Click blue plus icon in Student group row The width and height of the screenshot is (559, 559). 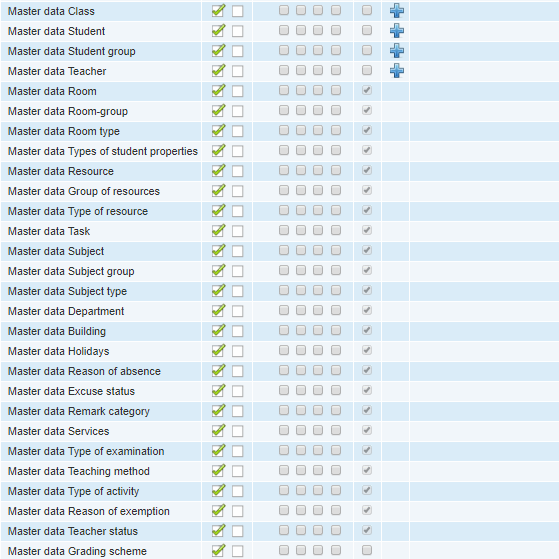tap(396, 51)
